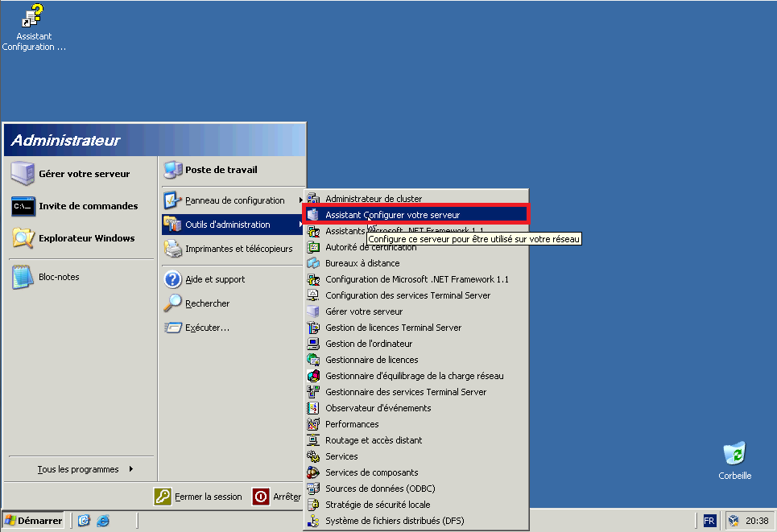Screen dimensions: 777x532
Task: Click the Aide et support question-mark icon
Action: (x=173, y=279)
